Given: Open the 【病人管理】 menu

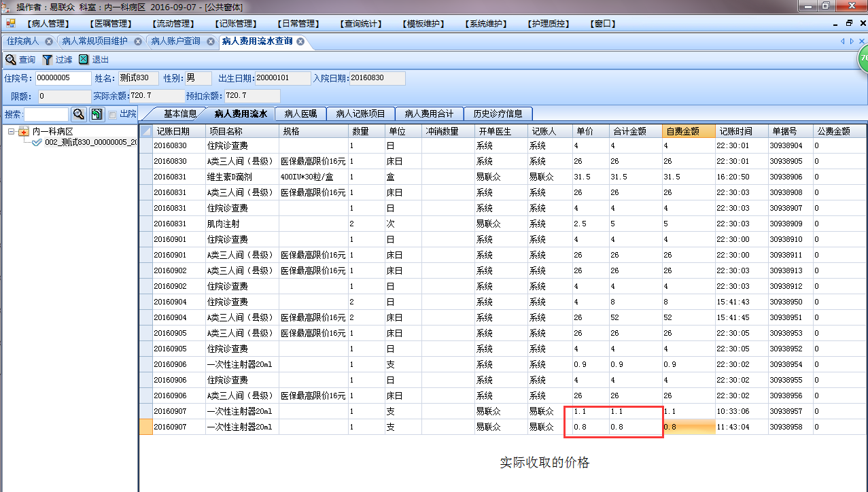Looking at the screenshot, I should 47,24.
